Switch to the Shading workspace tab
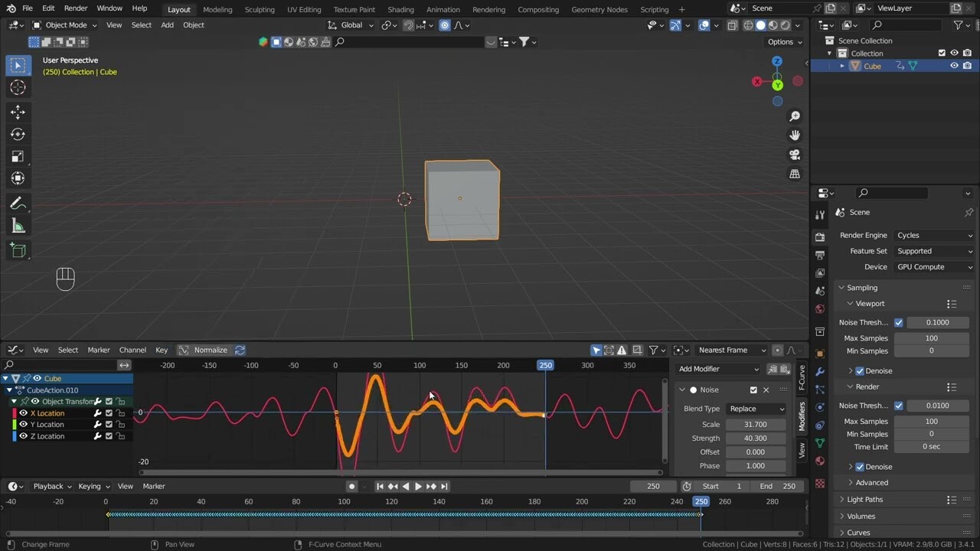Screen dimensions: 980x551 pos(400,9)
